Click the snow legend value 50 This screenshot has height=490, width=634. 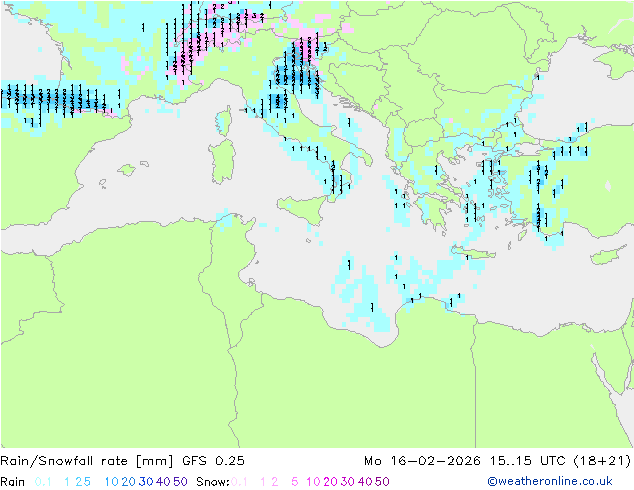[x=382, y=482]
